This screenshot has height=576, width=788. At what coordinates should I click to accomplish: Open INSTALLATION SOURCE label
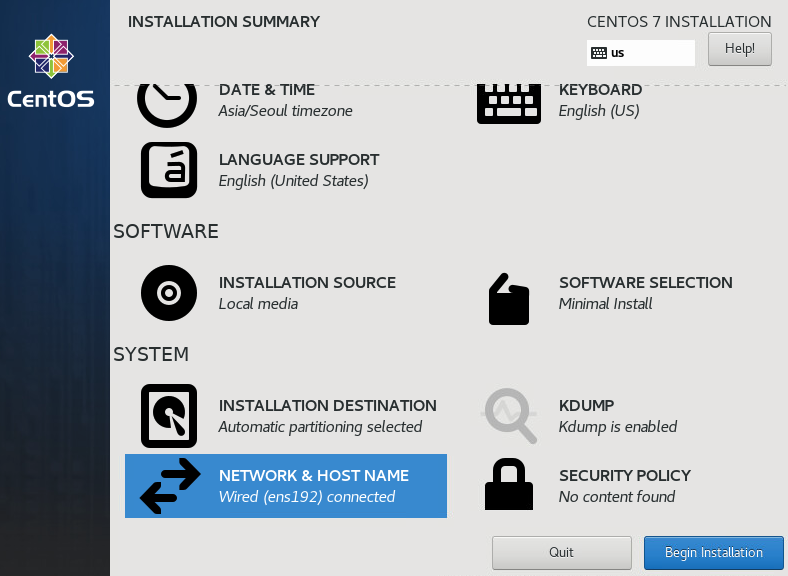308,283
